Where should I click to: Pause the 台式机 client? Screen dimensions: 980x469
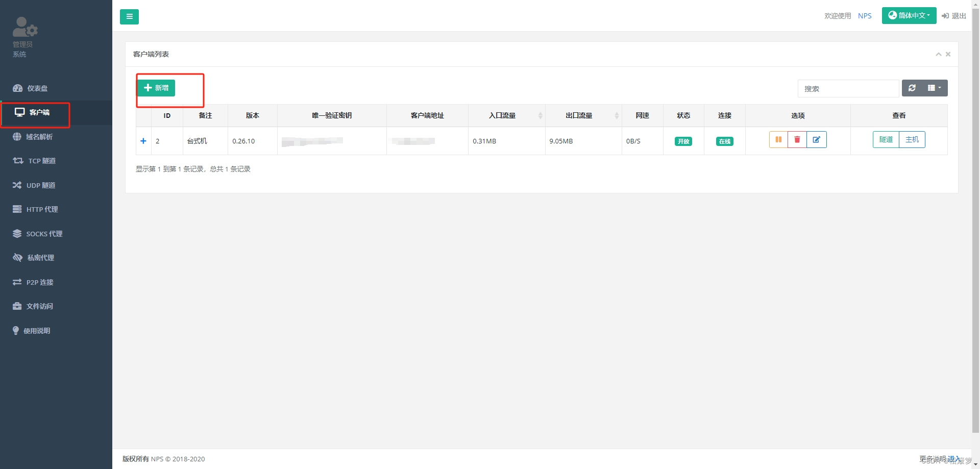pos(778,139)
